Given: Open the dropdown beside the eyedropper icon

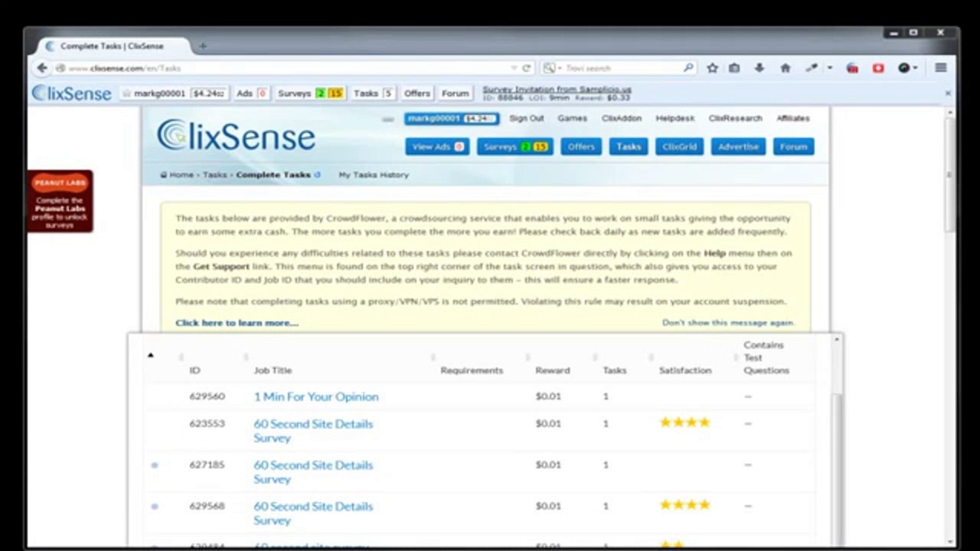Looking at the screenshot, I should tap(830, 68).
